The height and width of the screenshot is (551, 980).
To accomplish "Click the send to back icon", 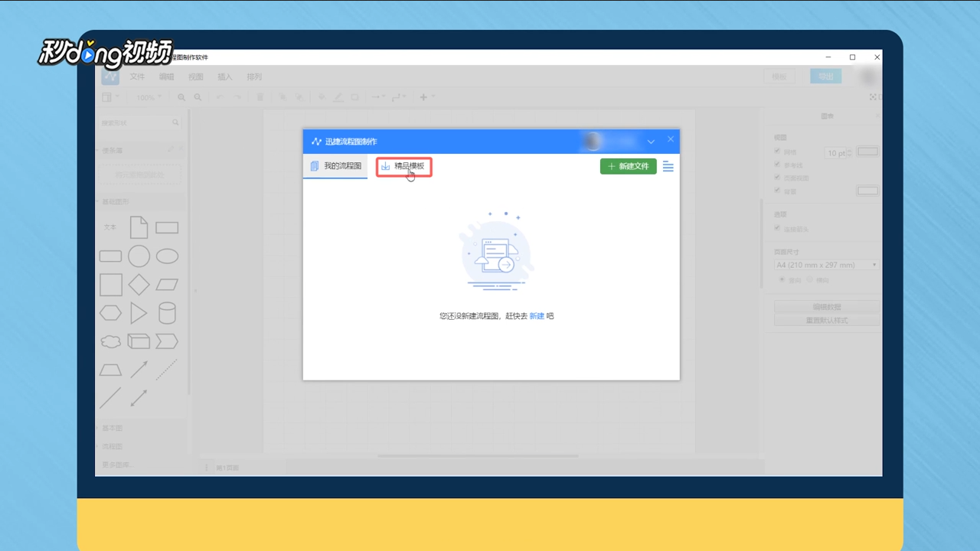I will point(299,97).
